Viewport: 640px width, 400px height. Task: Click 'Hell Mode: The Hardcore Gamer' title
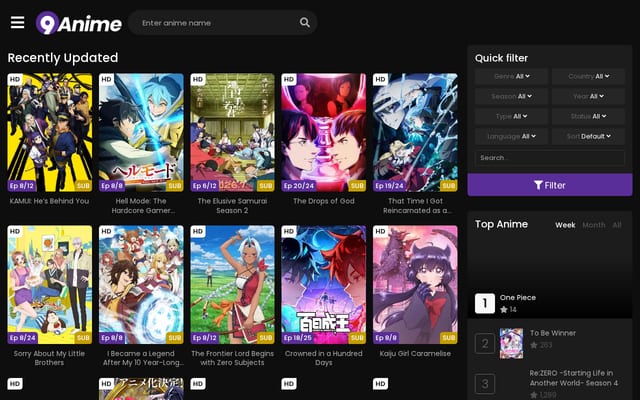click(142, 206)
